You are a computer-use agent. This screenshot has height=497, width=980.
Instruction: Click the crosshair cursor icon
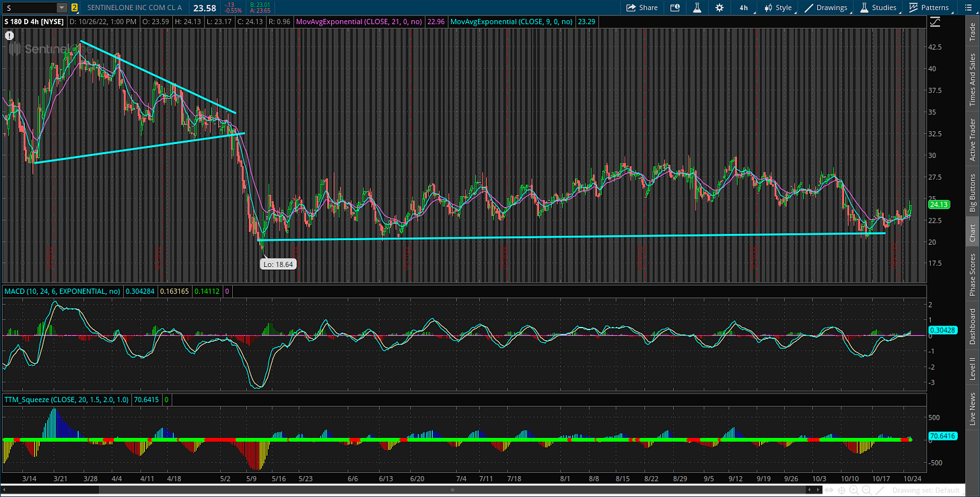(841, 490)
